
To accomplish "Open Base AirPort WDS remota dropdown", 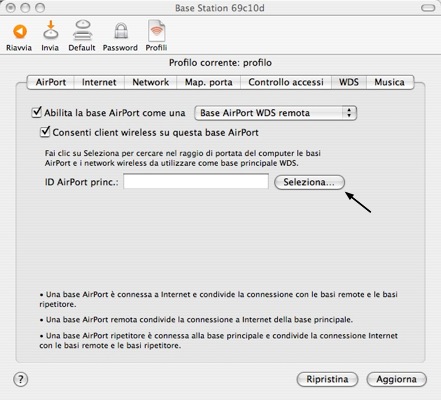I will 276,113.
